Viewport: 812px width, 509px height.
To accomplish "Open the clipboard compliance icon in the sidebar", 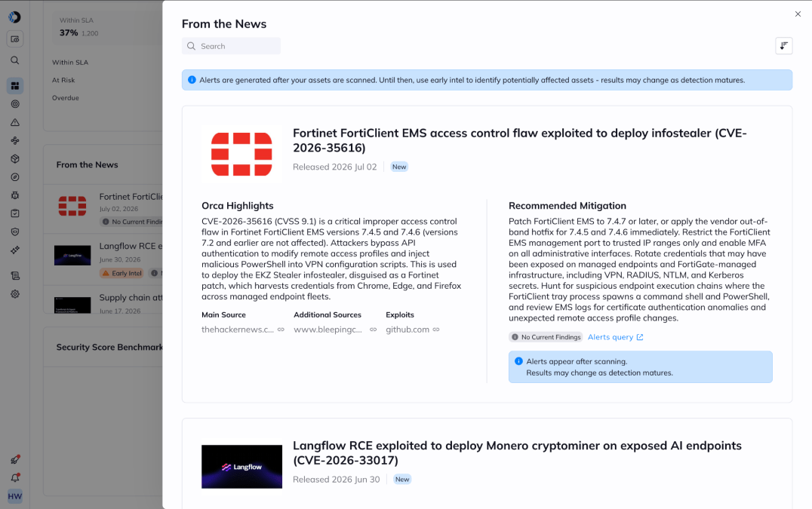I will point(15,213).
